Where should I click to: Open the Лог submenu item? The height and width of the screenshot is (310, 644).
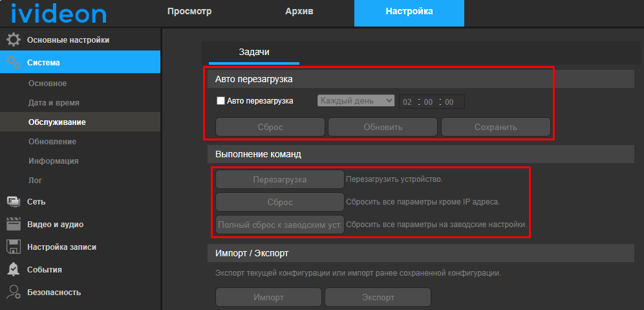[36, 180]
